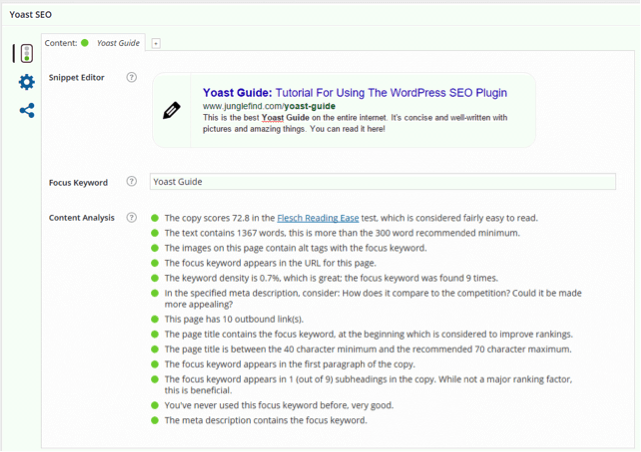Screen dimensions: 641x452
Task: Collapse the Yoast SEO panel header
Action: [320, 14]
